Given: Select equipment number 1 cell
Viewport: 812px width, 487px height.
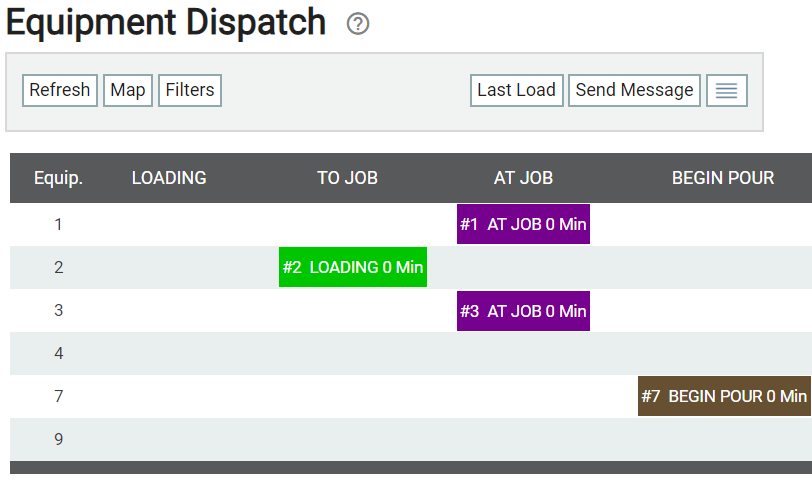Looking at the screenshot, I should (59, 225).
